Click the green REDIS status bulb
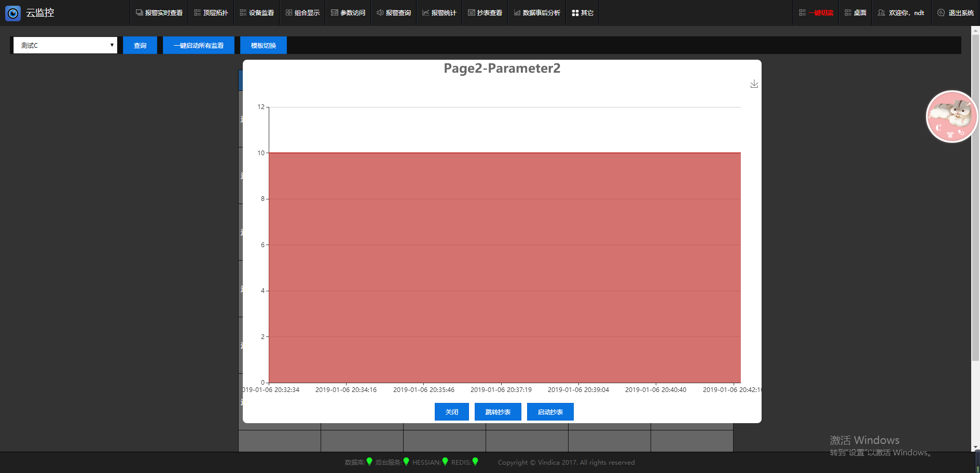The image size is (980, 473). point(475,462)
